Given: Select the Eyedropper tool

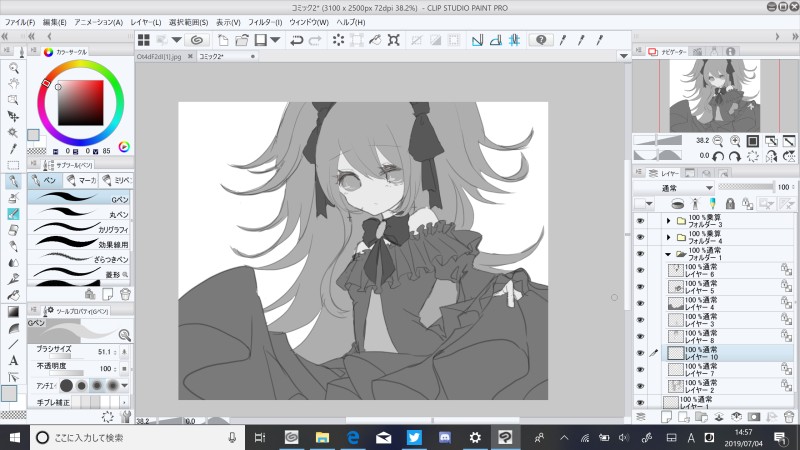Looking at the screenshot, I should point(14,148).
